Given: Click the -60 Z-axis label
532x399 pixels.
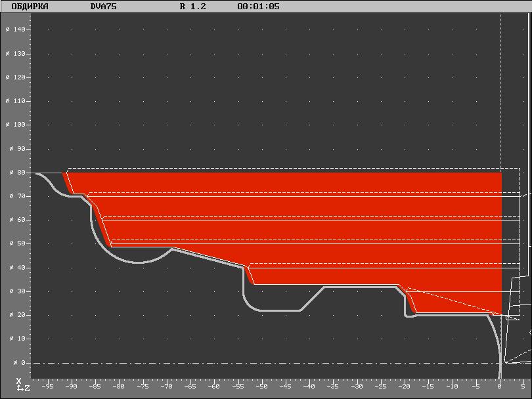Looking at the screenshot, I should tap(214, 386).
